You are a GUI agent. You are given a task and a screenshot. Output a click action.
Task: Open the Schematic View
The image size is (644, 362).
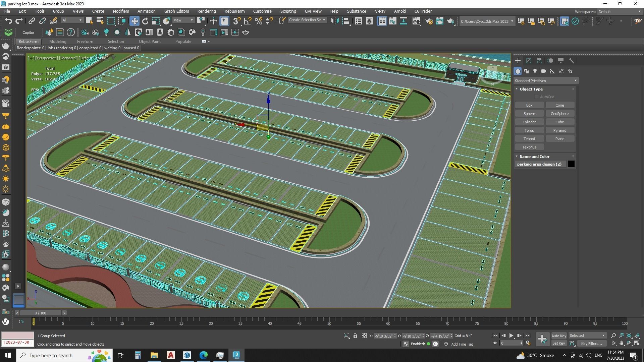pos(404,21)
